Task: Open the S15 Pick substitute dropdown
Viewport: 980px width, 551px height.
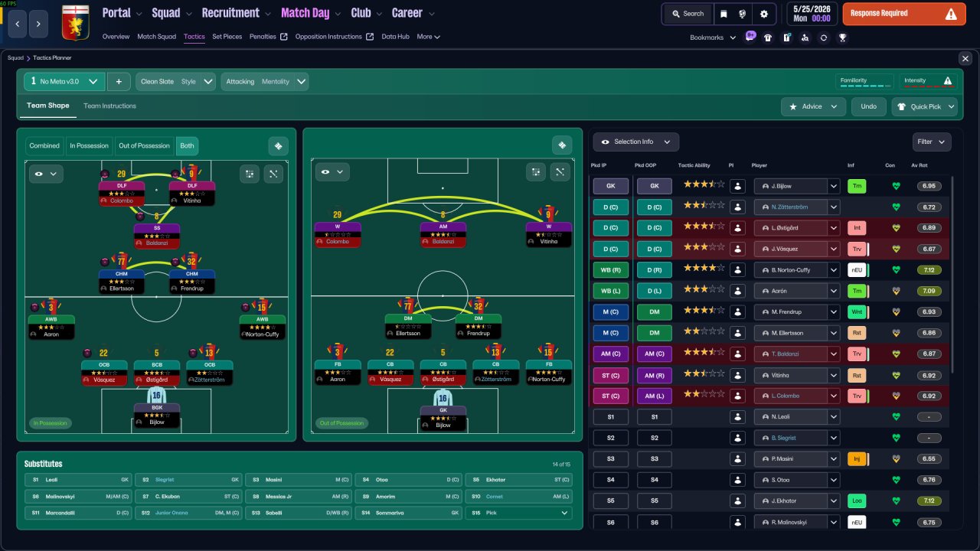Action: coord(519,513)
